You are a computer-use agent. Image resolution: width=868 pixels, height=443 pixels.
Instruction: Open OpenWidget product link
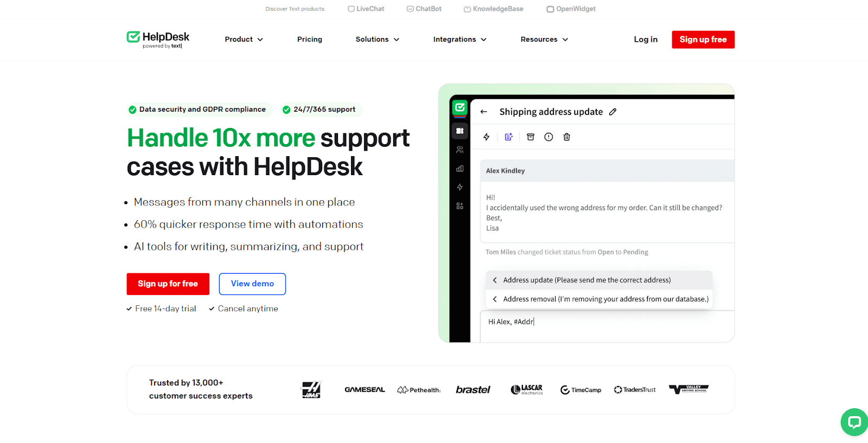point(571,9)
